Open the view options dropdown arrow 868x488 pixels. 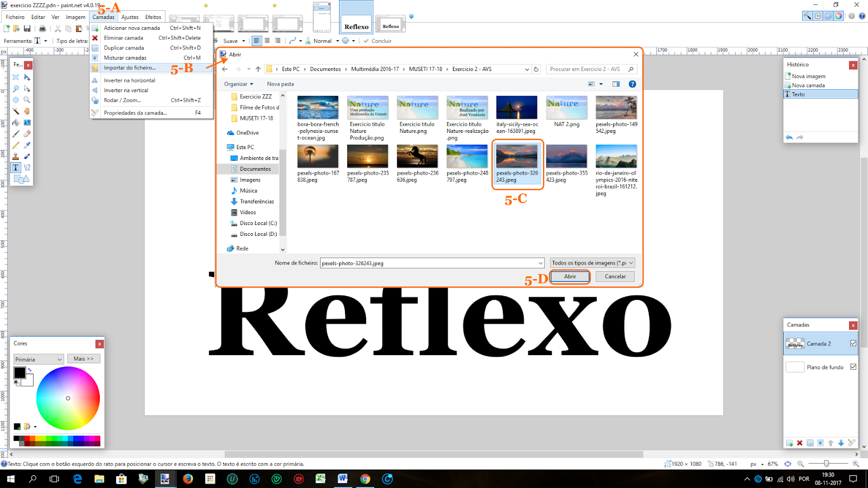601,84
